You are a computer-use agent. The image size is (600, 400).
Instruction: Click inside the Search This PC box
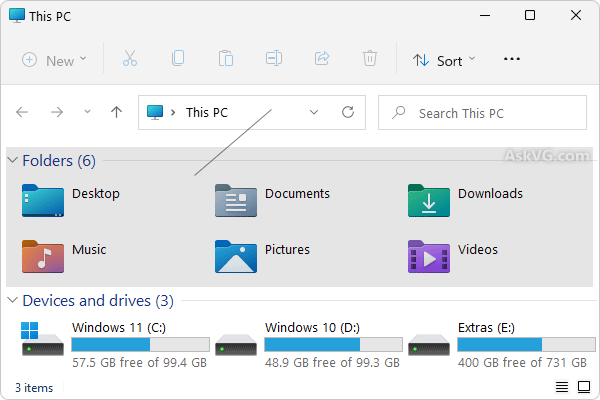pos(482,113)
